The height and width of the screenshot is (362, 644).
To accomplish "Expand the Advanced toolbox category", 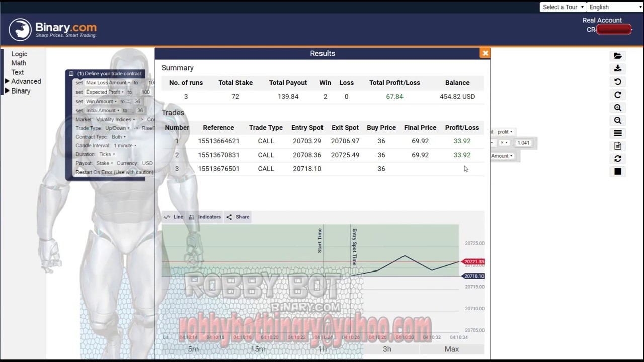I will click(26, 81).
